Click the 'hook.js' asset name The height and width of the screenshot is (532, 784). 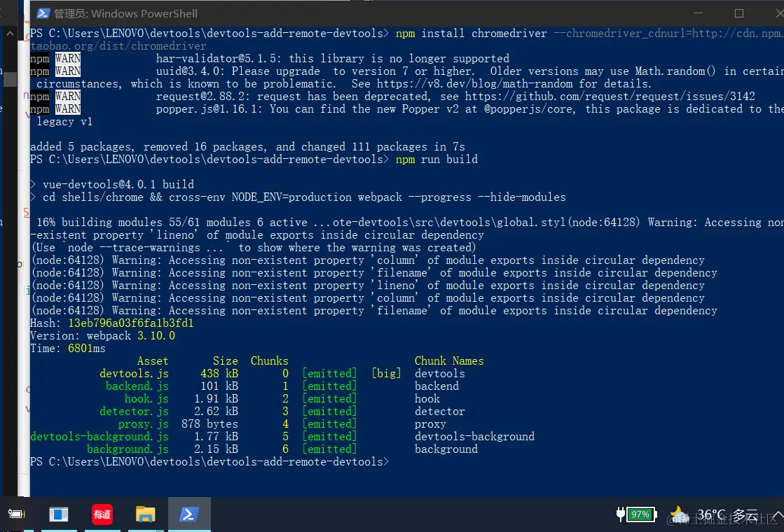click(146, 398)
